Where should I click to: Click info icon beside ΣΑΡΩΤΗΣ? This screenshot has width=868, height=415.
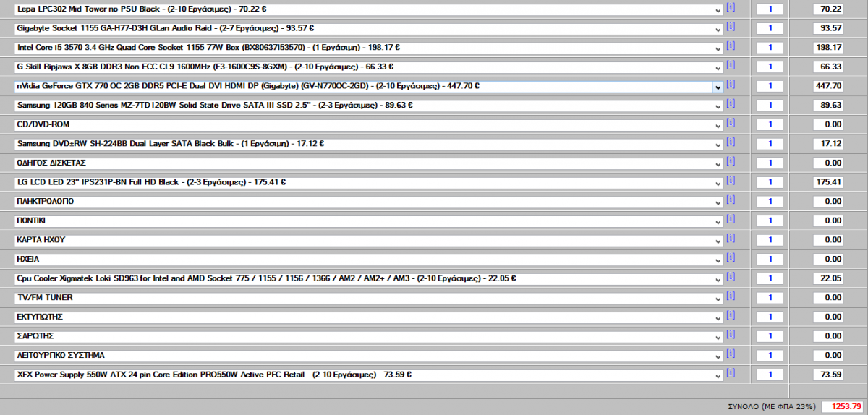pyautogui.click(x=731, y=335)
